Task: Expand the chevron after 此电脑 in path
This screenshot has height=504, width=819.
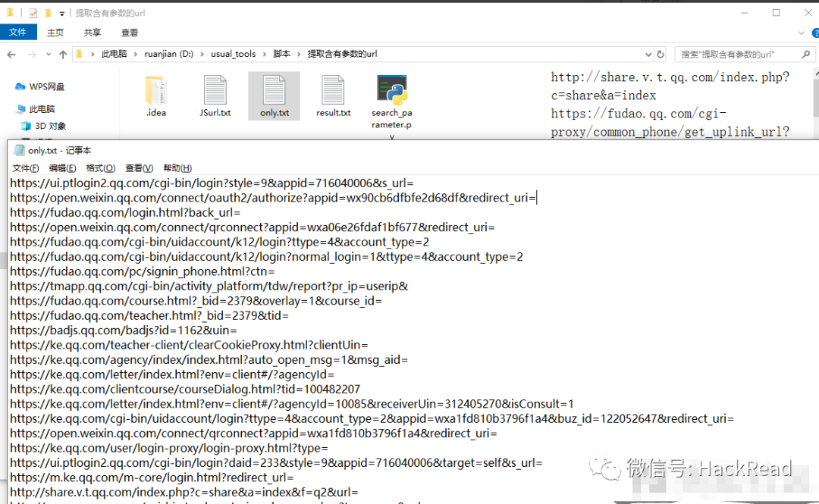Action: (135, 54)
